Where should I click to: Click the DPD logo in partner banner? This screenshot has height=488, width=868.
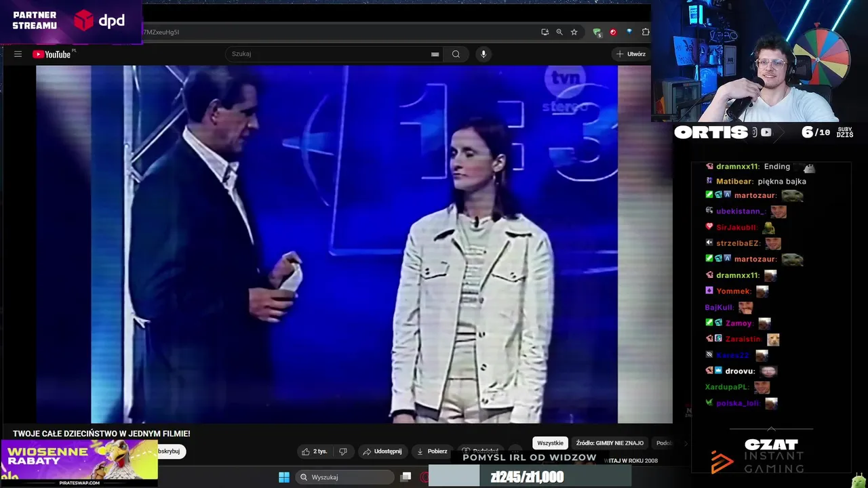coord(100,20)
